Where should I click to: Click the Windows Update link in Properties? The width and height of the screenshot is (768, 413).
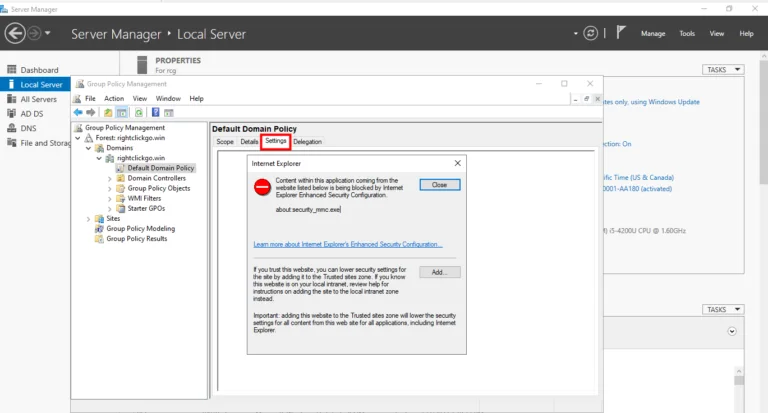651,102
